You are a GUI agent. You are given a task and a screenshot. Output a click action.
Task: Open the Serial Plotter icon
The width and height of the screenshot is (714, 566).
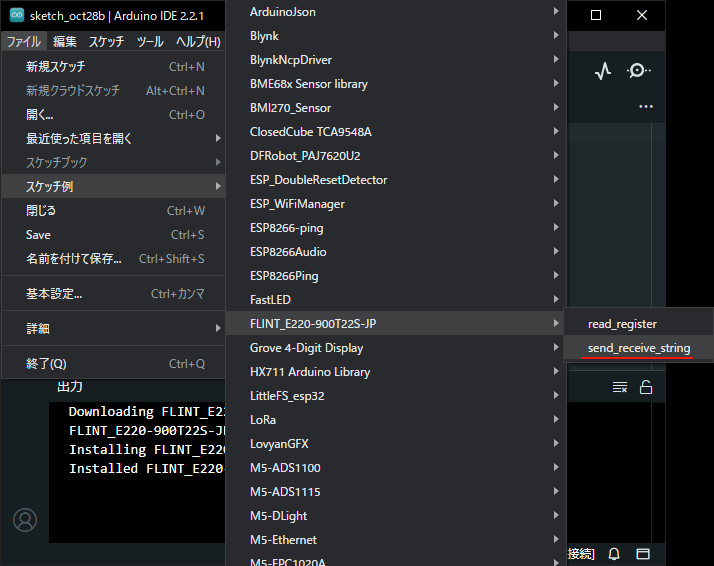pyautogui.click(x=603, y=71)
